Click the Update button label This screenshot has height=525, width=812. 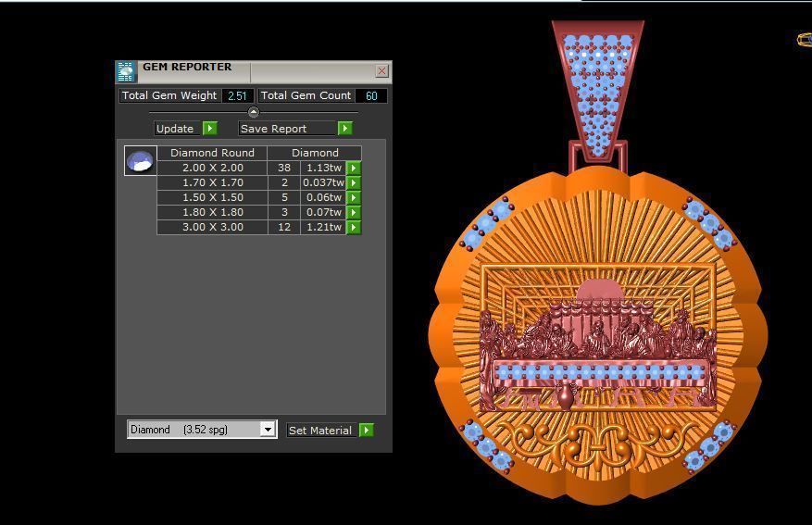coord(175,129)
